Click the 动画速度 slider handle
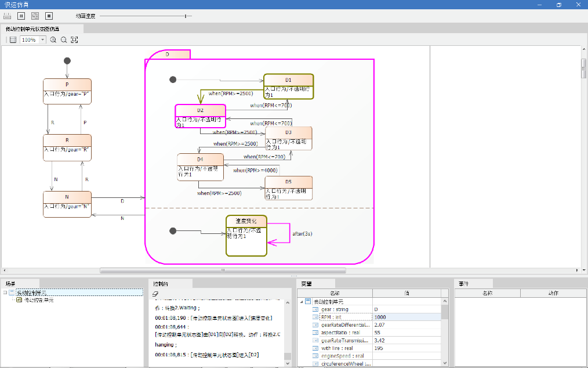 coord(186,16)
